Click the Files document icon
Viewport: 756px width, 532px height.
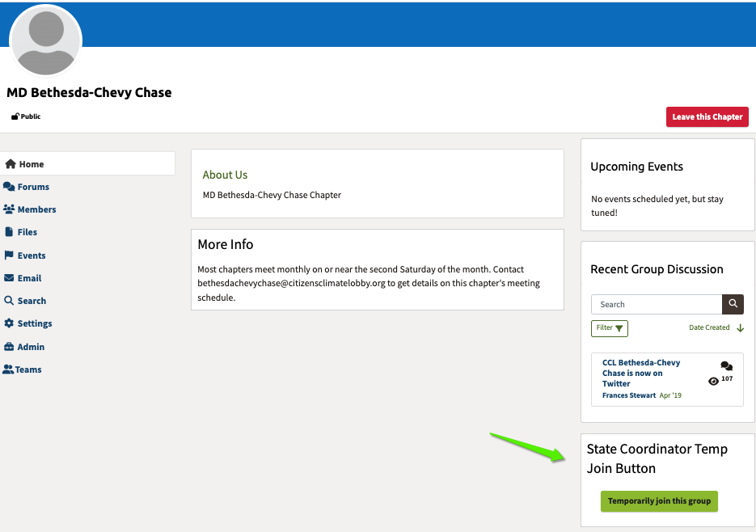point(9,232)
